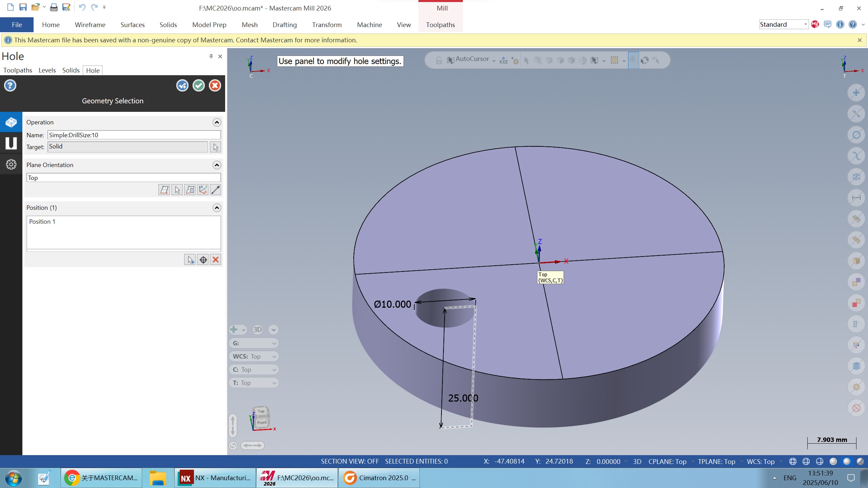Toggle the clear masking quick mask button
868x488 pixels.
856,408
